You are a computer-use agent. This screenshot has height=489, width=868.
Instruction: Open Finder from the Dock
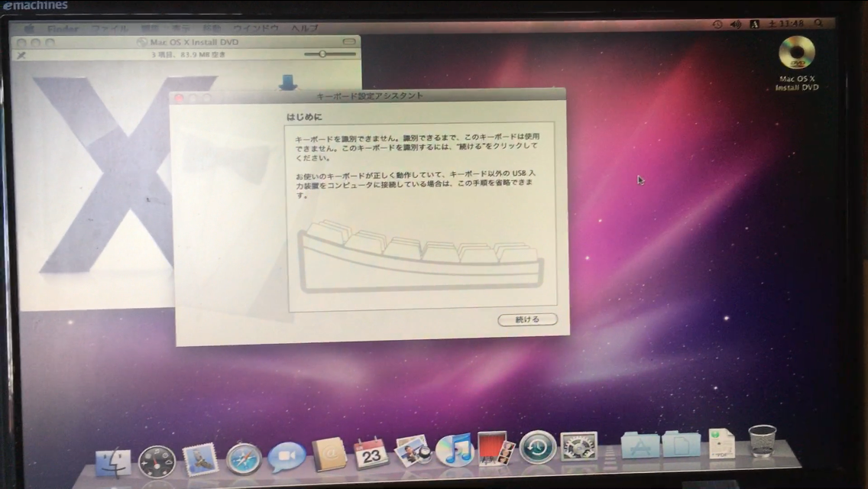(x=114, y=461)
